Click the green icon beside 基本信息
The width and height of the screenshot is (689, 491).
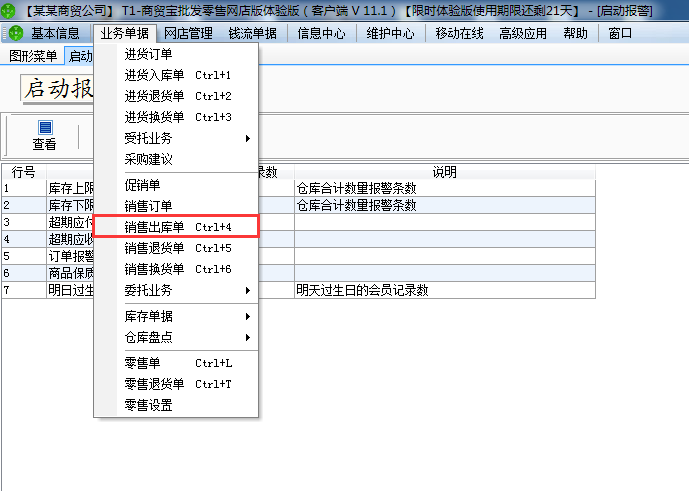click(16, 33)
